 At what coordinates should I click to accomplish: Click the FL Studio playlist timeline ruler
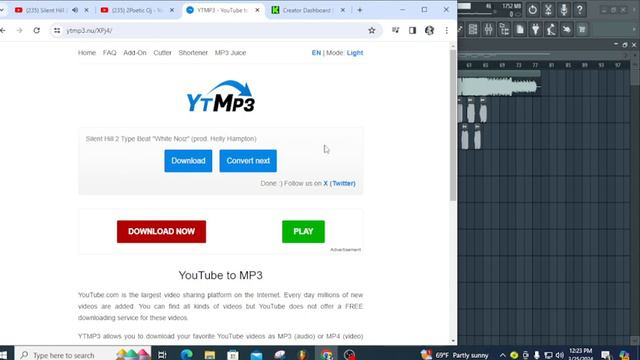[x=543, y=65]
